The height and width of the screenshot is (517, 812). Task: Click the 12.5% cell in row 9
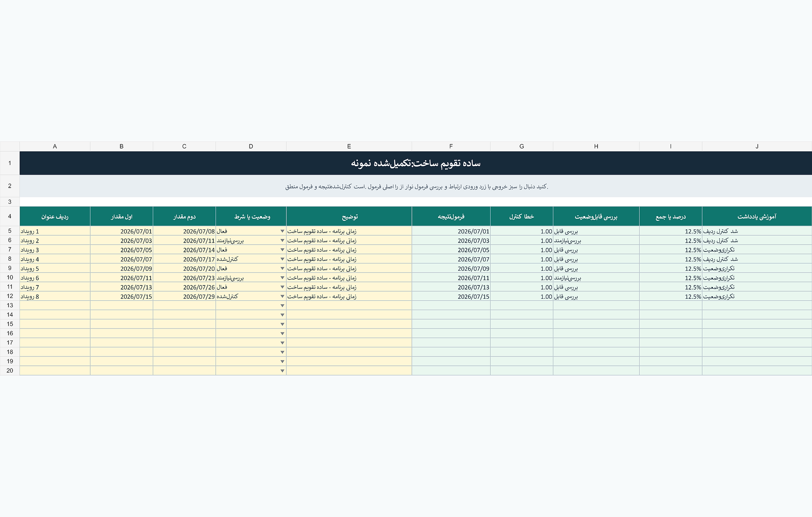click(x=671, y=268)
